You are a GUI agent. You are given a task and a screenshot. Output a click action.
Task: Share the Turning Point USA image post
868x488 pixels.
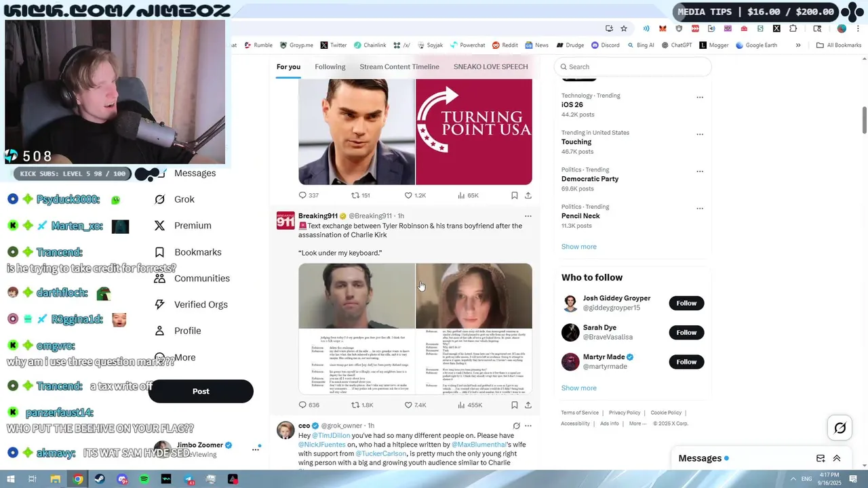coord(528,195)
